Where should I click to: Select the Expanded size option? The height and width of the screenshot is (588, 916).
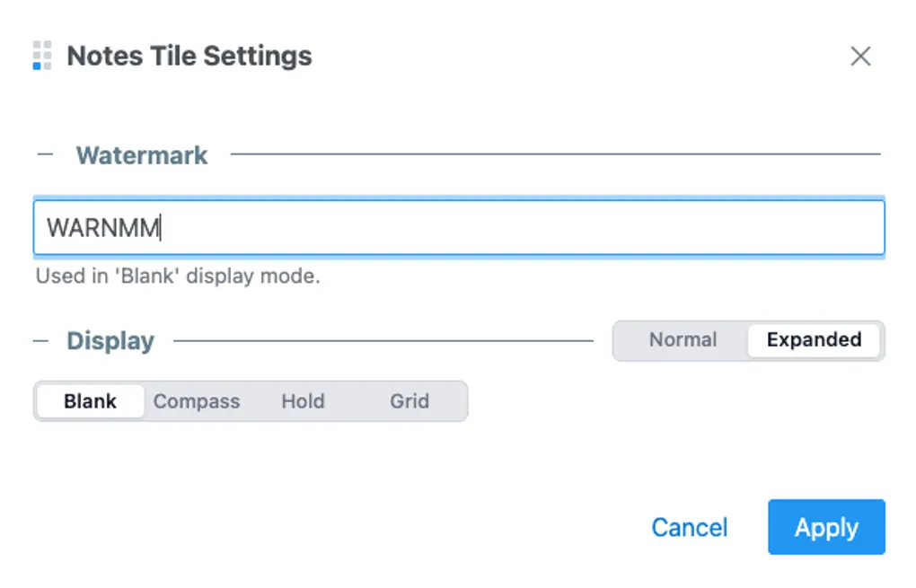coord(814,340)
